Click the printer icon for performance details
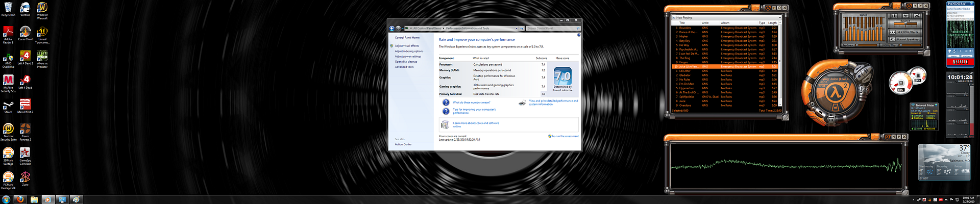Screen dimensions: 980x204 click(522, 103)
